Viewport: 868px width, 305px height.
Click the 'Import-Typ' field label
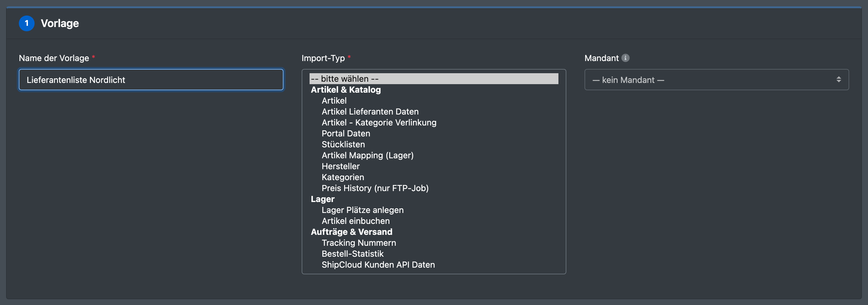[323, 58]
